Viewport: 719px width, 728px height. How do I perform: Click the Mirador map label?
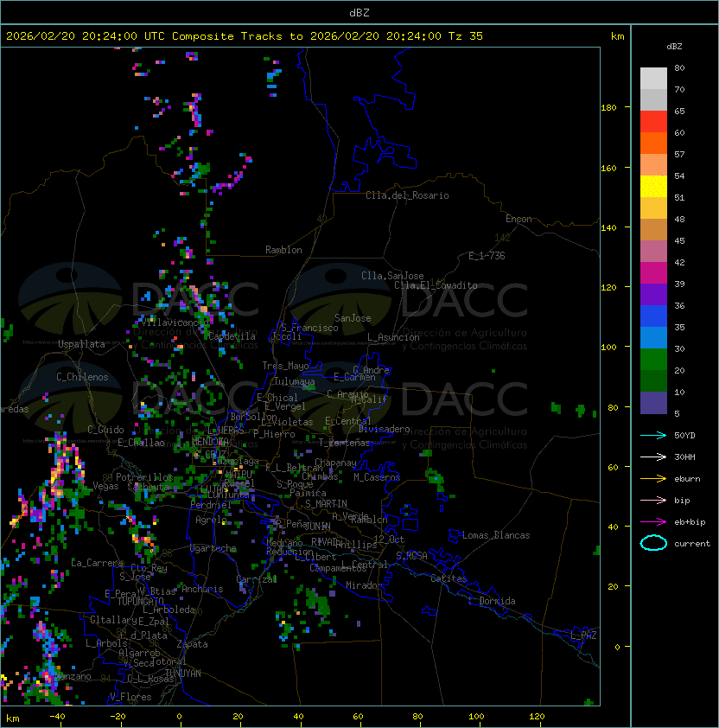(x=364, y=585)
